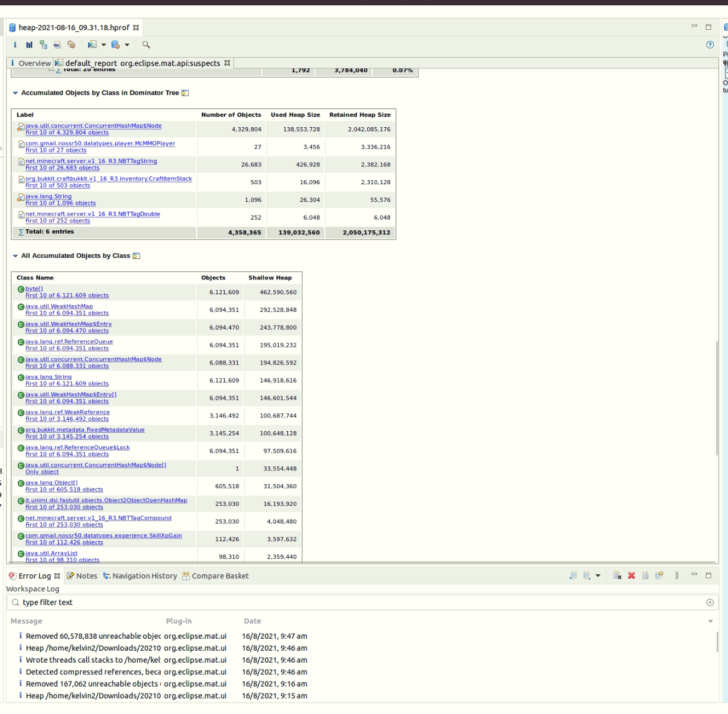
Task: Click icon beside All Accumulated Objects by Class heading
Action: pos(136,256)
